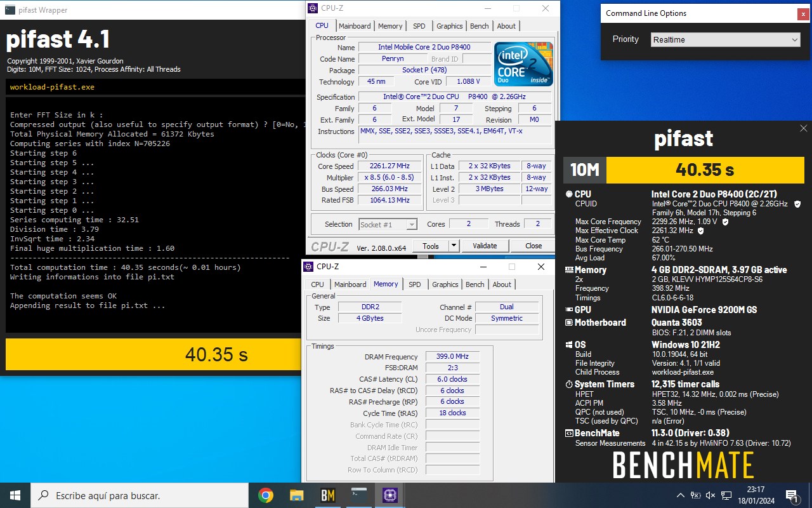Open SPD tab in upper CPU-Z

click(419, 26)
